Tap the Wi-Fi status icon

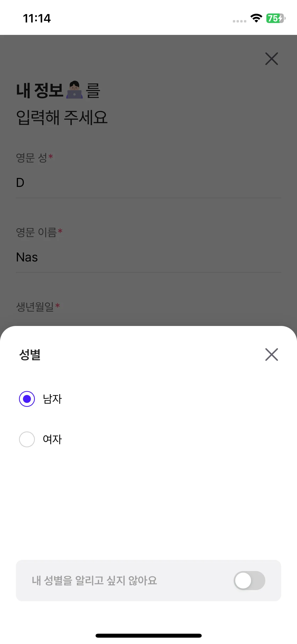[256, 18]
